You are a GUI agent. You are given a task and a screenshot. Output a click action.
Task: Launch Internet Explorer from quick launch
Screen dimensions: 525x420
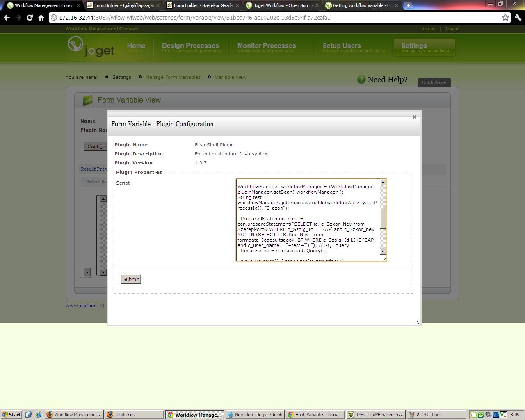tap(39, 415)
